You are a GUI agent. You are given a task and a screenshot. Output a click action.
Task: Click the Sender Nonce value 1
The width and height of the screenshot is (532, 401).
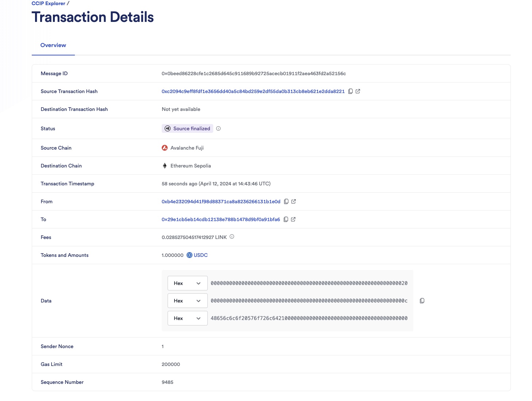(x=163, y=346)
